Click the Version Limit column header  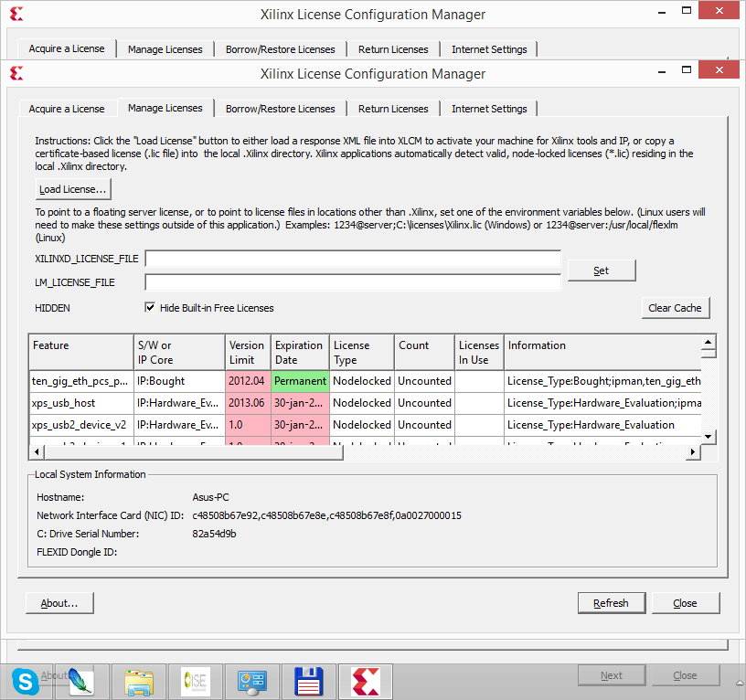pos(248,353)
